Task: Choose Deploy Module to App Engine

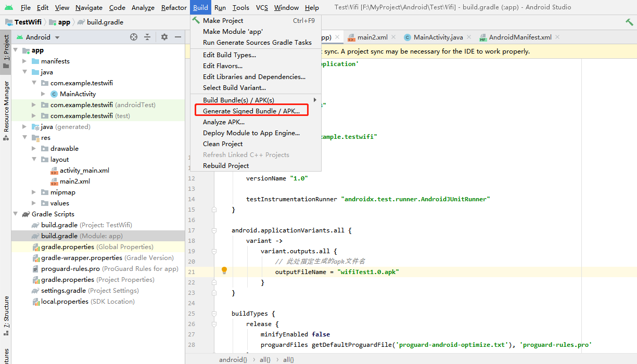Action: coord(255,133)
